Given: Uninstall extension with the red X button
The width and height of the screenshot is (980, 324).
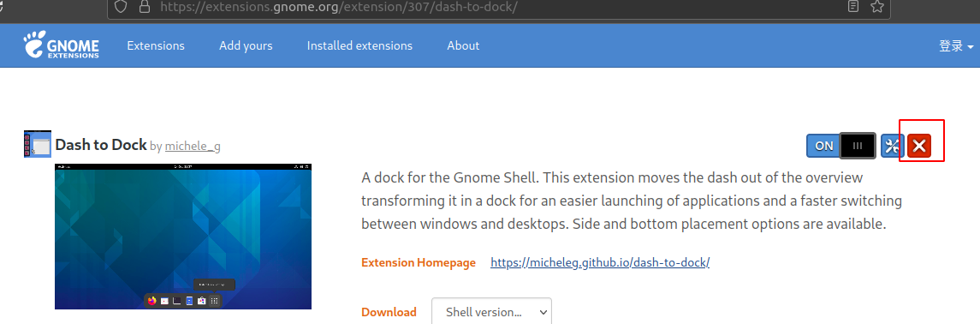Looking at the screenshot, I should (918, 146).
